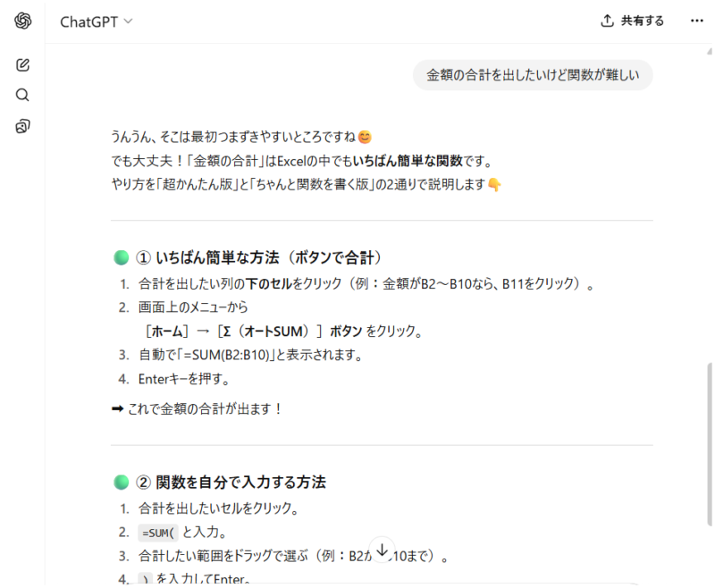Click the ChatGPT logo in the sidebar
Image resolution: width=715 pixels, height=588 pixels.
pyautogui.click(x=23, y=21)
